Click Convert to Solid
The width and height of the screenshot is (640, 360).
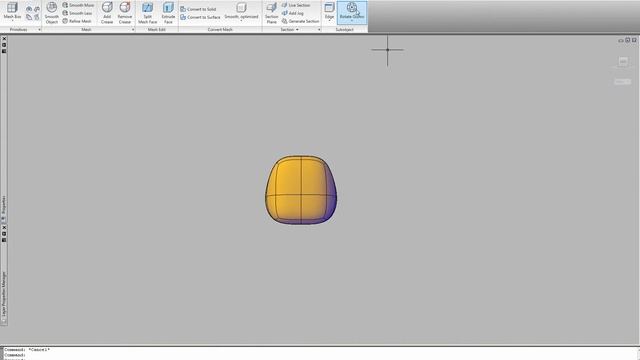pos(198,9)
